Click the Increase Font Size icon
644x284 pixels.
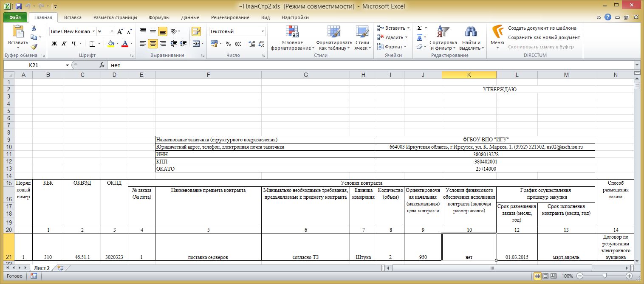click(x=120, y=32)
